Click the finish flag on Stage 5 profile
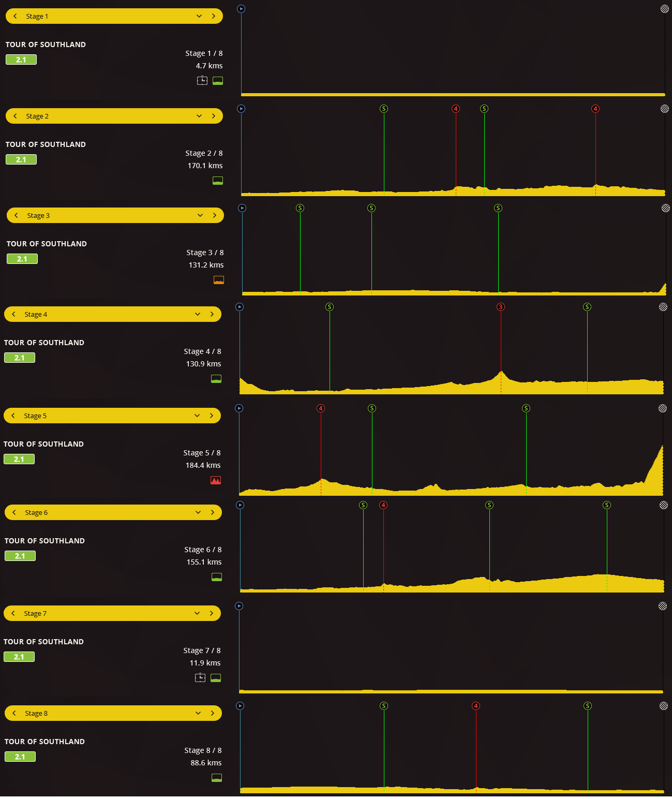672x799 pixels. [663, 408]
